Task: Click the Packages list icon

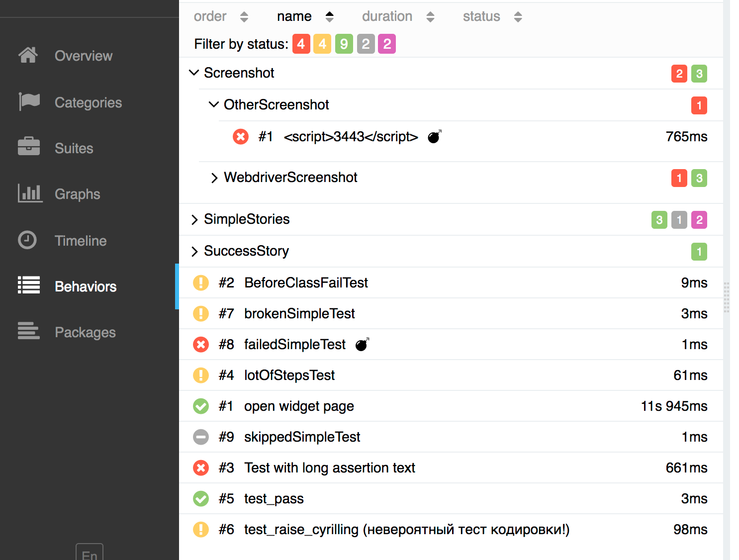Action: coord(29,331)
